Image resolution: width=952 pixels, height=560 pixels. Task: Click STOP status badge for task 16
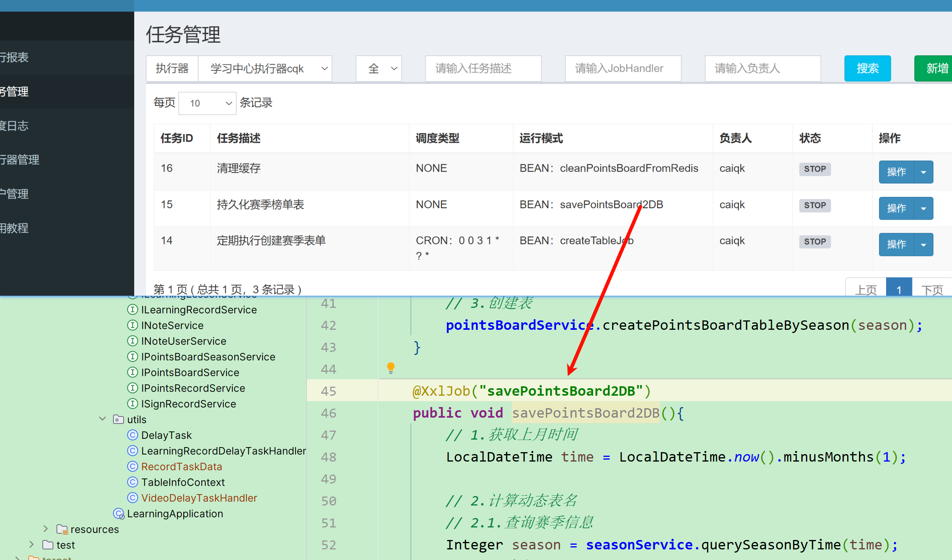pyautogui.click(x=815, y=169)
